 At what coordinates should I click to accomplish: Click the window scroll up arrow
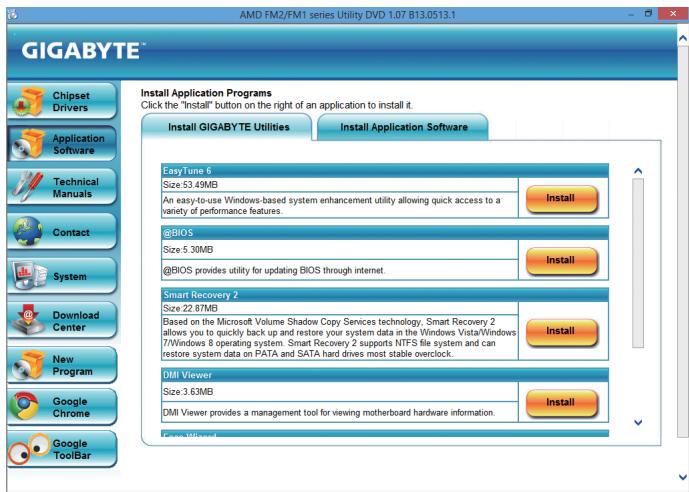[x=682, y=39]
